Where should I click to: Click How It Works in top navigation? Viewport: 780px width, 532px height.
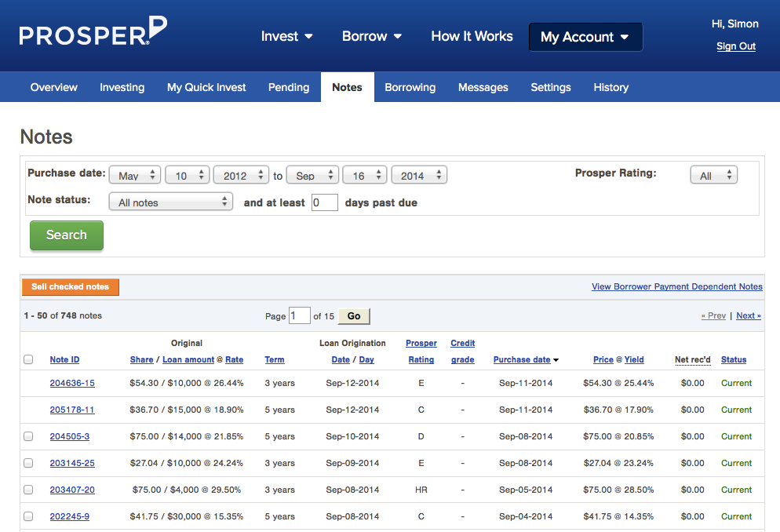tap(472, 36)
